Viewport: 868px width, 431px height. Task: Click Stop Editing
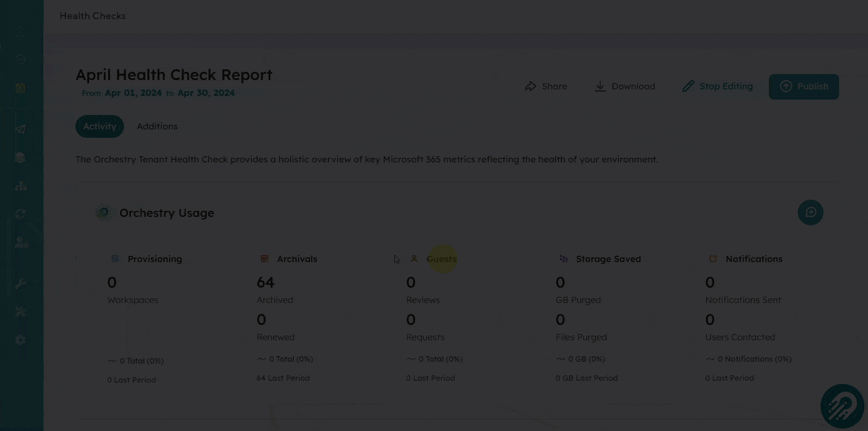(717, 87)
